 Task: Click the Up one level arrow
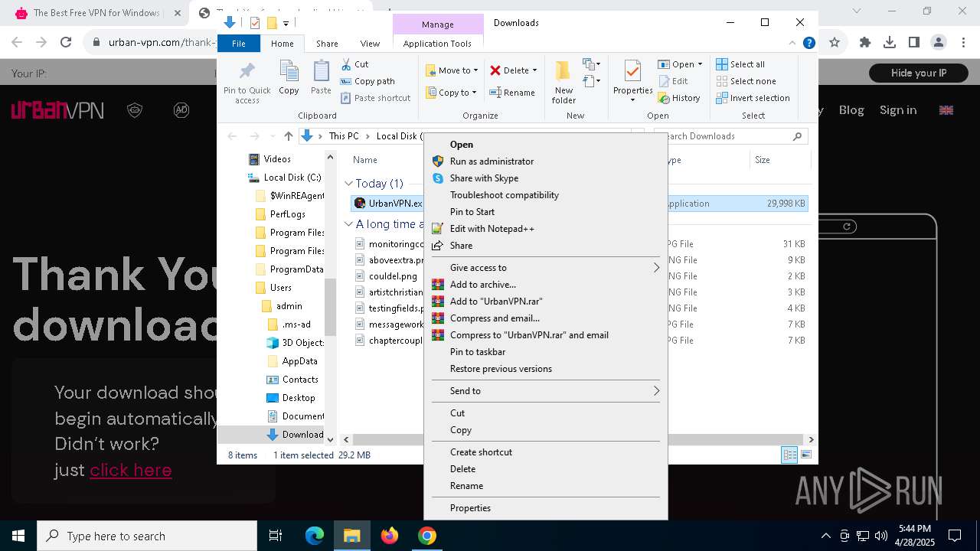click(x=288, y=136)
